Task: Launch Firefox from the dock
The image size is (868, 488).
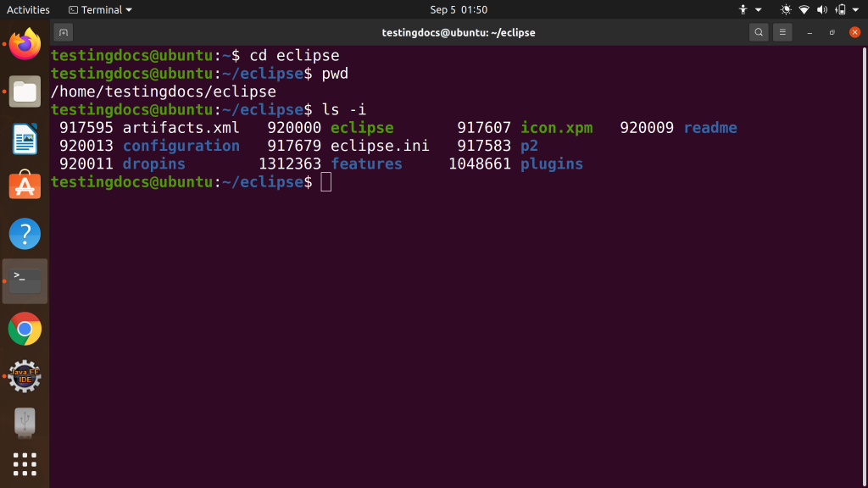Action: pos(25,44)
